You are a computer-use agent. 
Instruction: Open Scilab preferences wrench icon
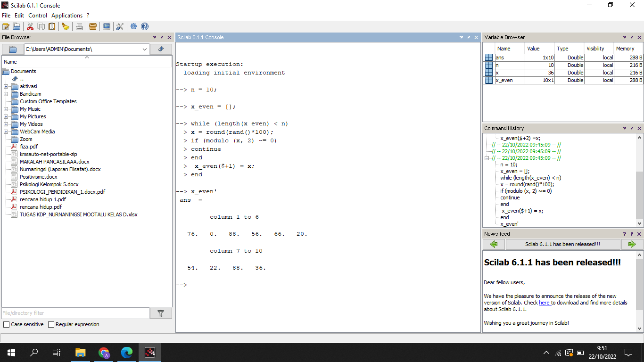pos(120,26)
